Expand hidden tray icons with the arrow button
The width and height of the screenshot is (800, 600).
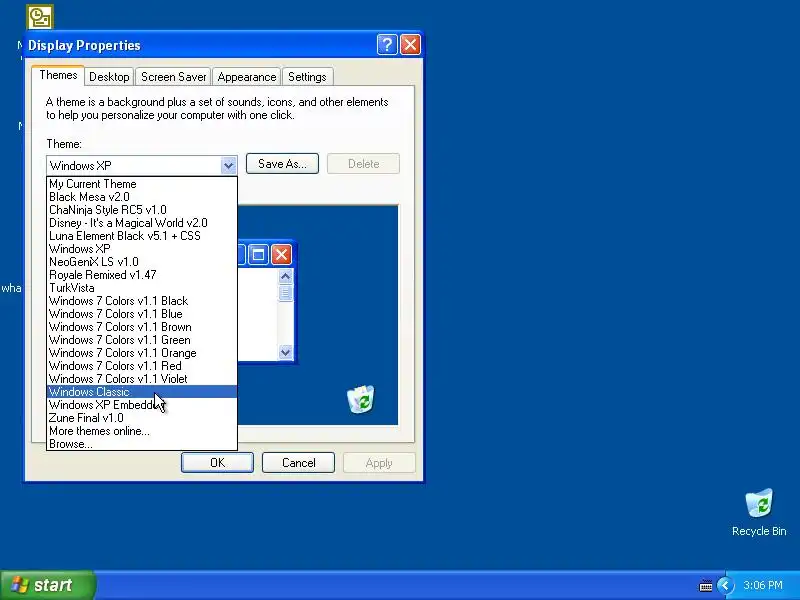click(725, 585)
